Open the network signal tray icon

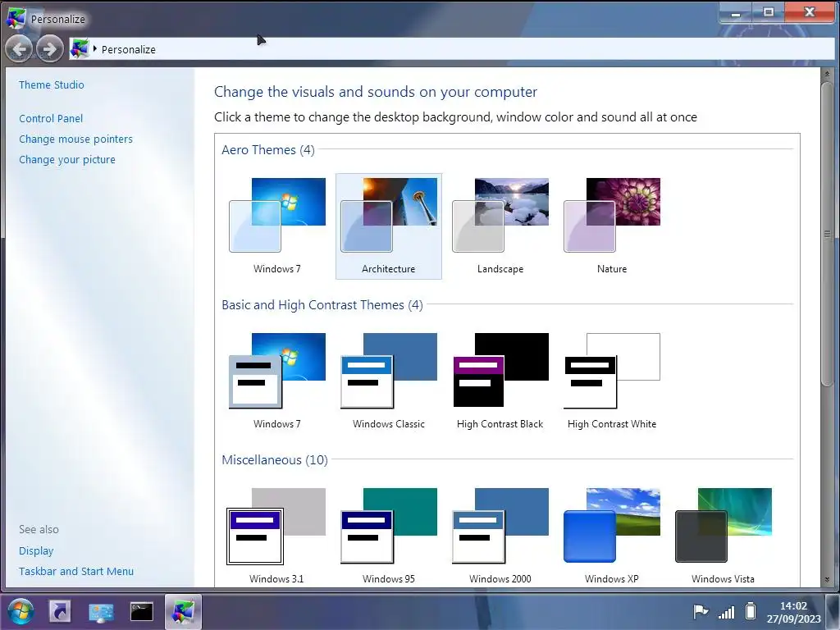point(727,611)
